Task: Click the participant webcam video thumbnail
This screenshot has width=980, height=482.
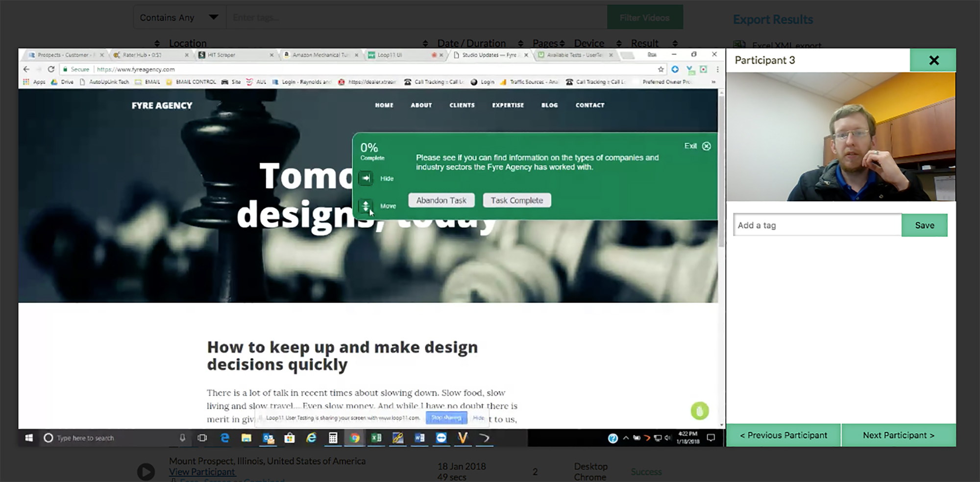Action: click(x=841, y=137)
